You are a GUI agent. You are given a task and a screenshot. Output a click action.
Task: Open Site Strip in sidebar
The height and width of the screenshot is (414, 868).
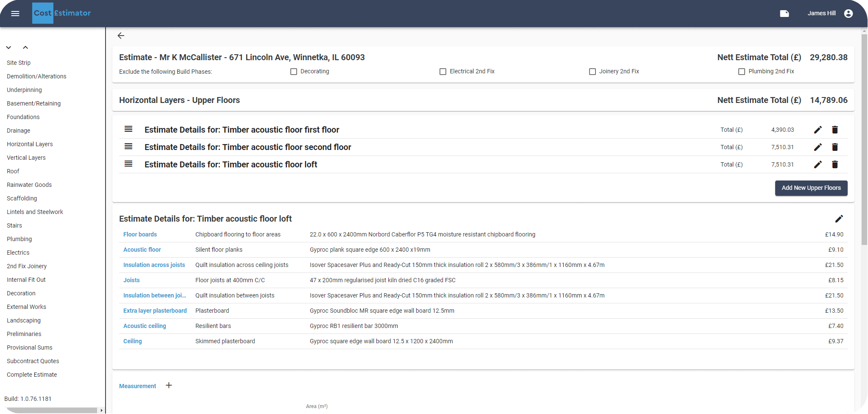[19, 63]
